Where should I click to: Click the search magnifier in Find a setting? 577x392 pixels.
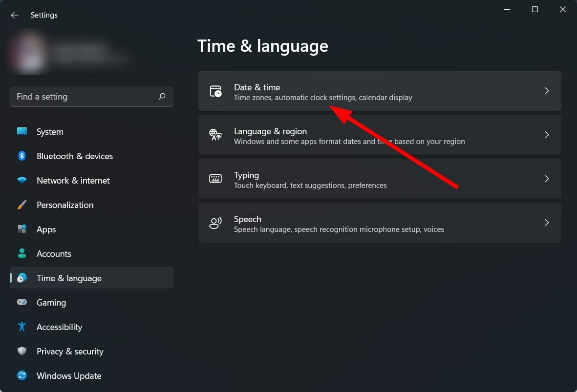162,97
